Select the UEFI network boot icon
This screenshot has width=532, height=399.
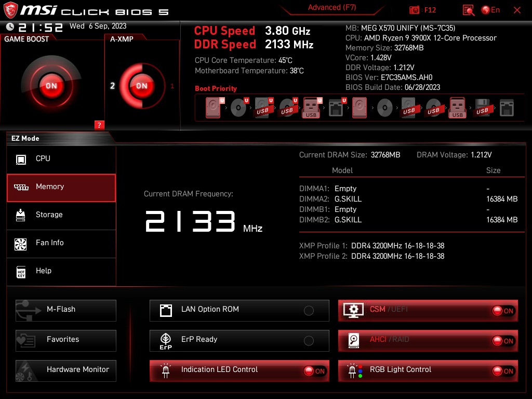tap(337, 108)
